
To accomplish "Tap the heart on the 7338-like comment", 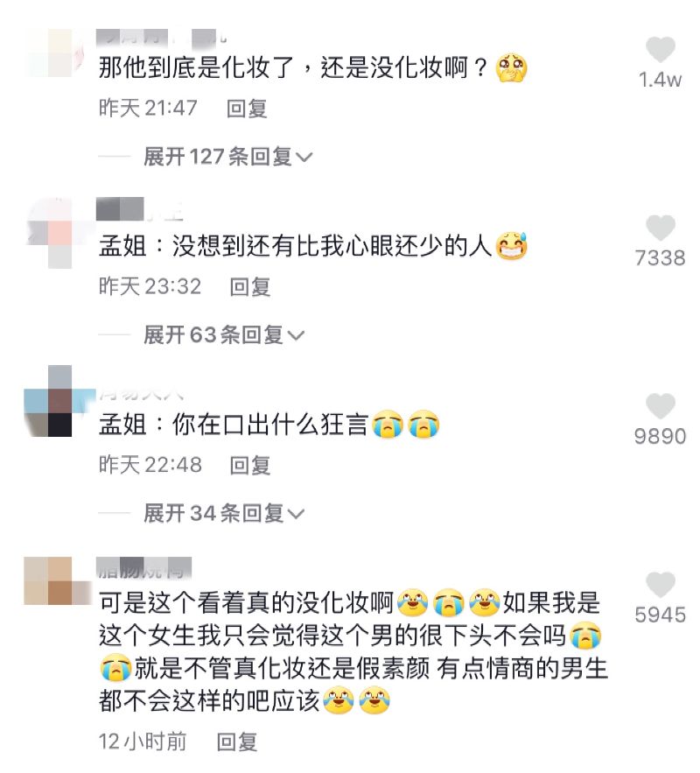I will pos(660,228).
